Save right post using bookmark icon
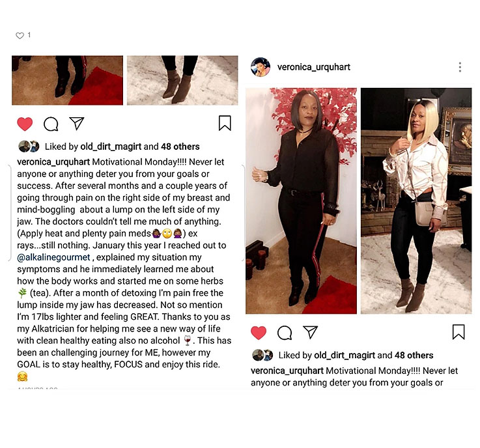 459,332
